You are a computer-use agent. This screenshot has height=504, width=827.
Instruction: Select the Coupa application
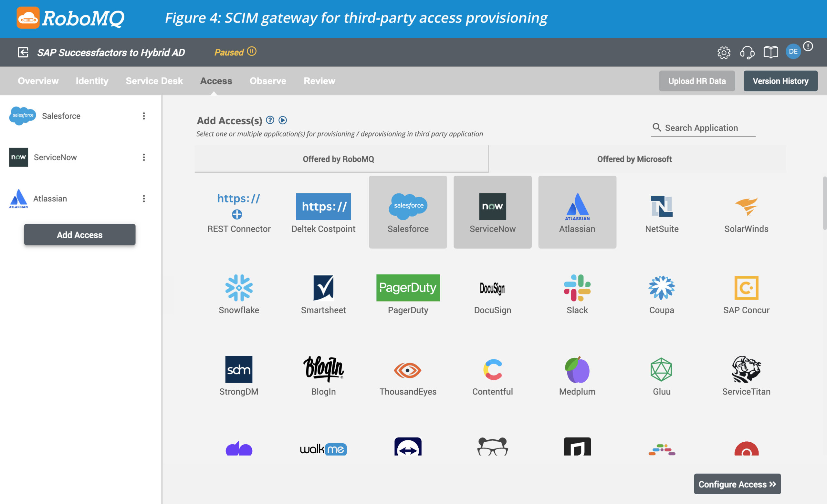point(662,294)
